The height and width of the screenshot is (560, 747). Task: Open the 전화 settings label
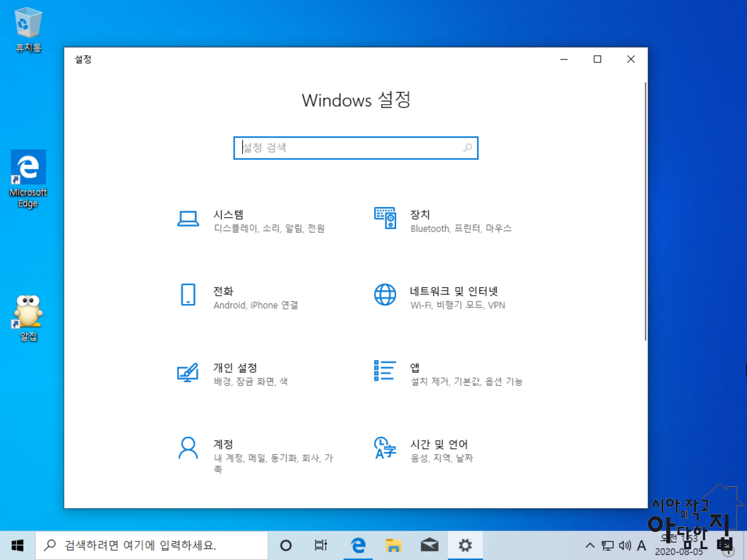tap(223, 291)
